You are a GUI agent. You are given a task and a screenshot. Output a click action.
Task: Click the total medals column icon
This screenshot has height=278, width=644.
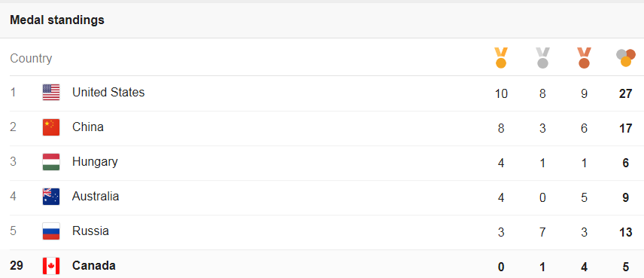[625, 58]
